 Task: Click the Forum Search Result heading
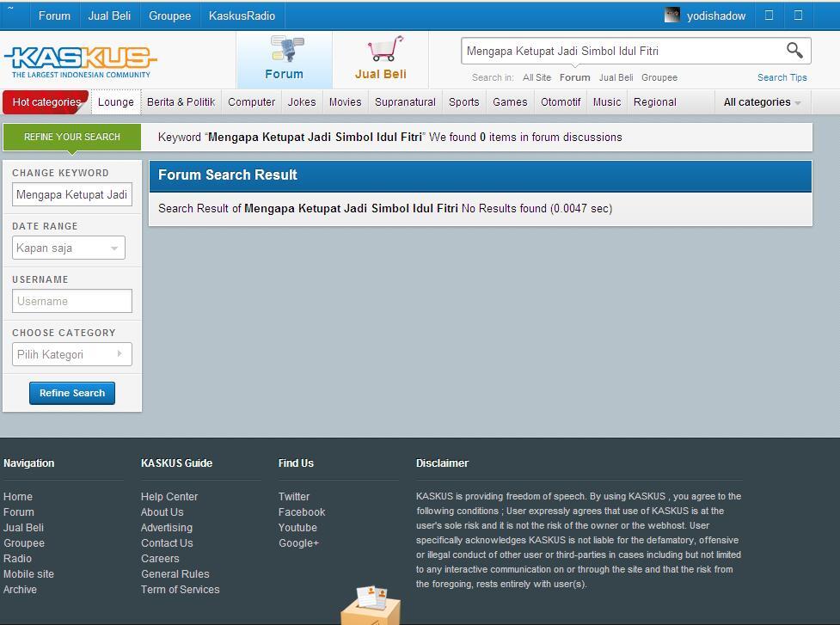[x=228, y=175]
